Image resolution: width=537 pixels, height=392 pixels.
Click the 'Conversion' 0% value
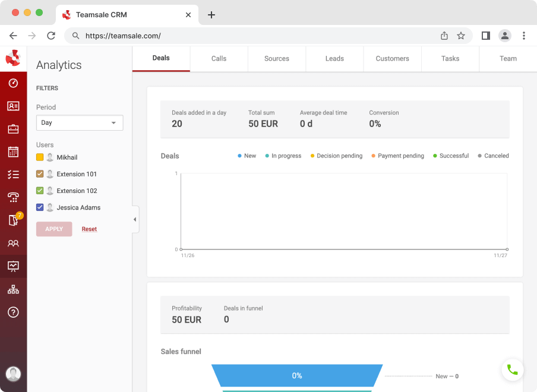coord(375,124)
